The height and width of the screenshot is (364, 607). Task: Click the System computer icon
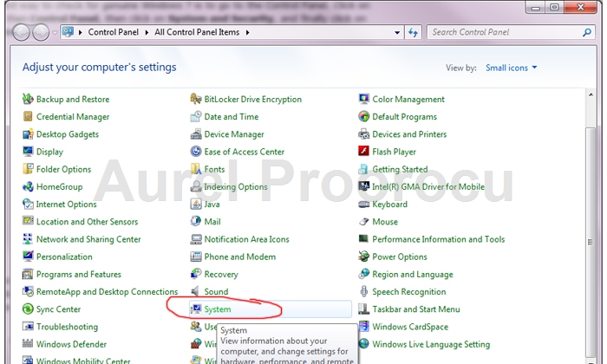tap(196, 309)
